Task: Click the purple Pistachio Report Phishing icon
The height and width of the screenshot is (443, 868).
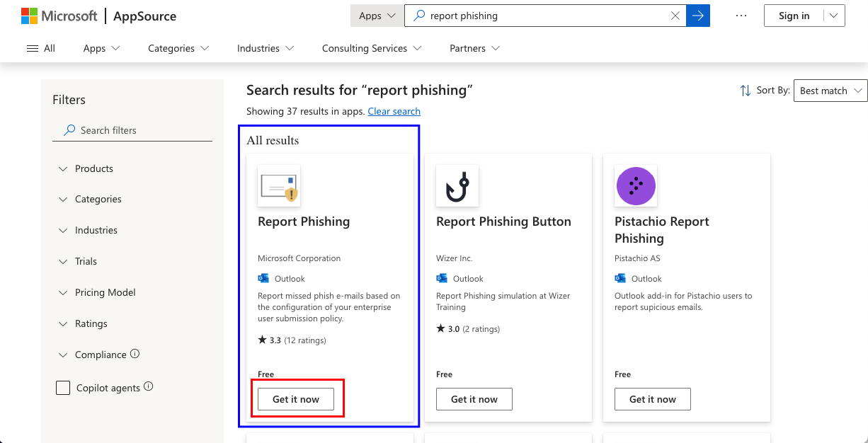Action: point(635,185)
